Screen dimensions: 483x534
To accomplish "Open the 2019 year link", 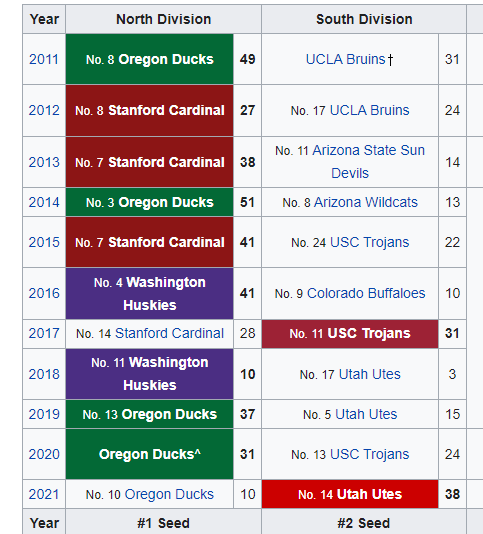I will (x=44, y=414).
